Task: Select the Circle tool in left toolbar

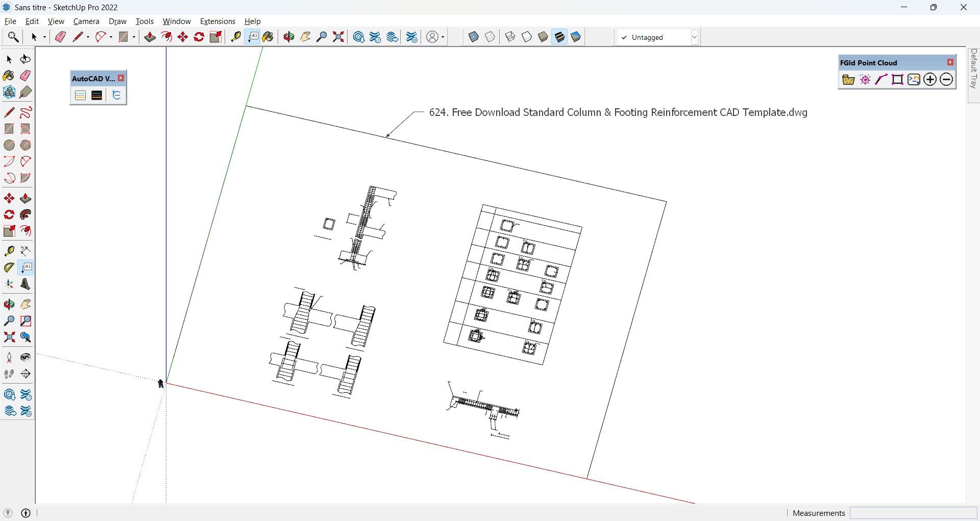Action: coord(9,145)
